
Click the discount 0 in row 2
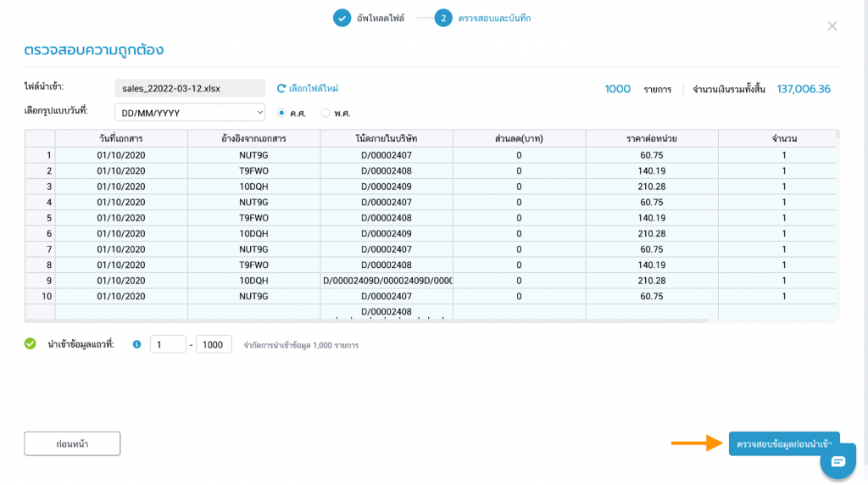tap(520, 170)
